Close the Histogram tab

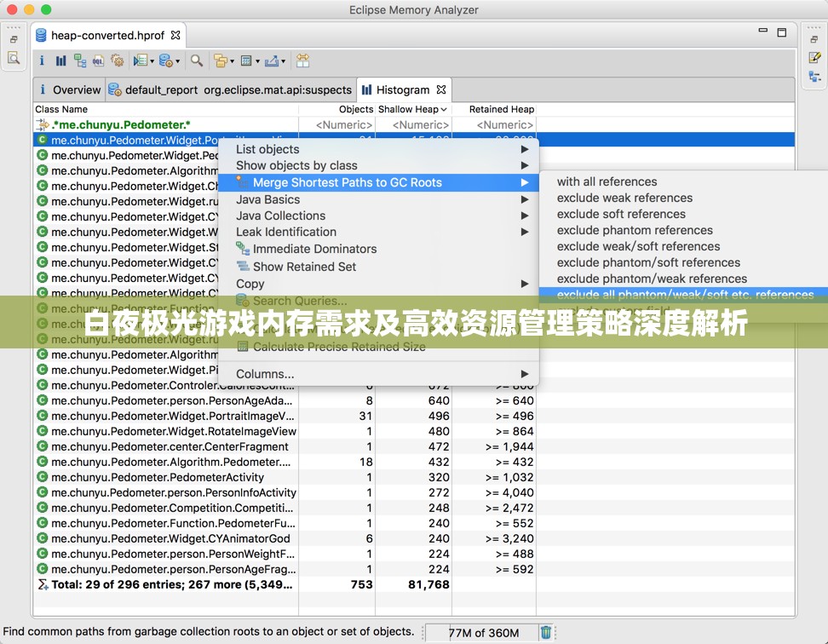point(441,89)
